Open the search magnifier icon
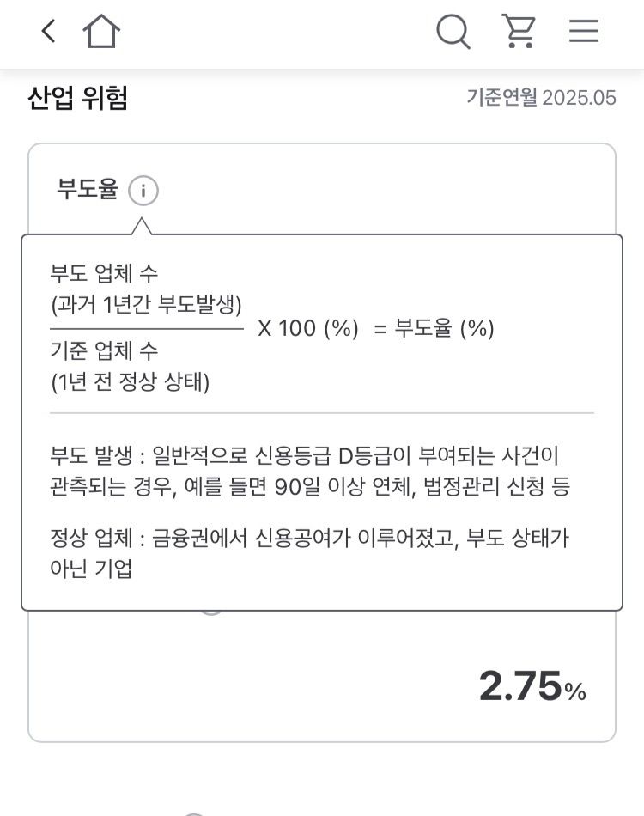Viewport: 644px width, 816px height. pos(453,32)
